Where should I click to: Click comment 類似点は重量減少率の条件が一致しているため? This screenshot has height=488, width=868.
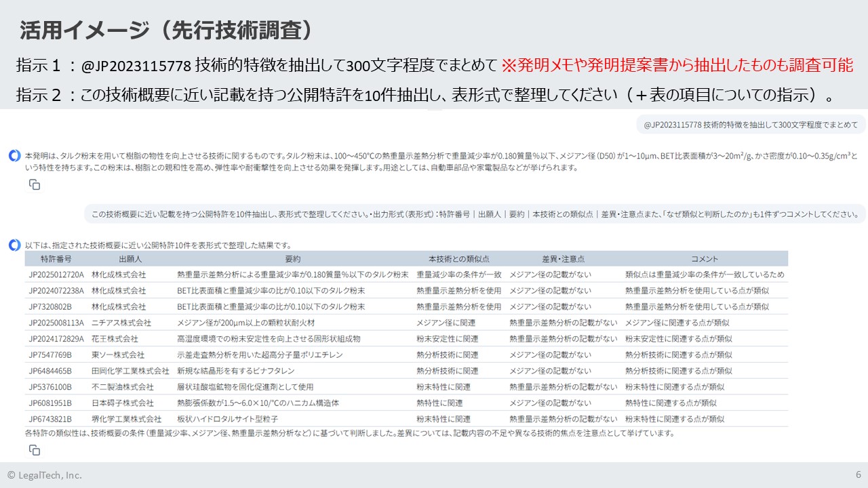(705, 274)
